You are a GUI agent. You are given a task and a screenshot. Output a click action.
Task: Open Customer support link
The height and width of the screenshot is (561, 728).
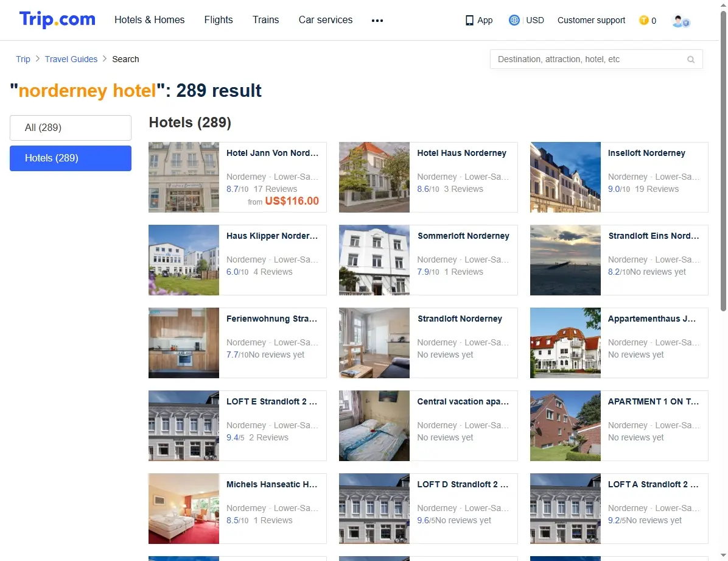[591, 21]
